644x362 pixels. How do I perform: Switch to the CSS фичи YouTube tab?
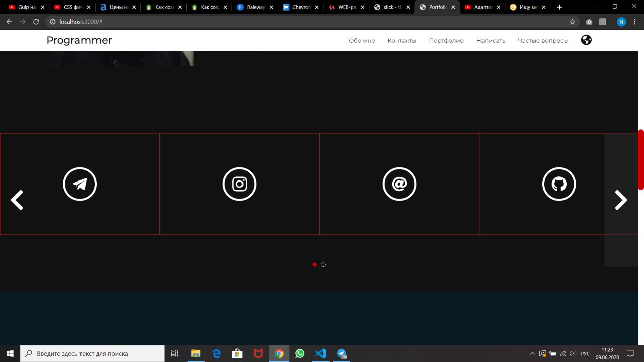72,7
